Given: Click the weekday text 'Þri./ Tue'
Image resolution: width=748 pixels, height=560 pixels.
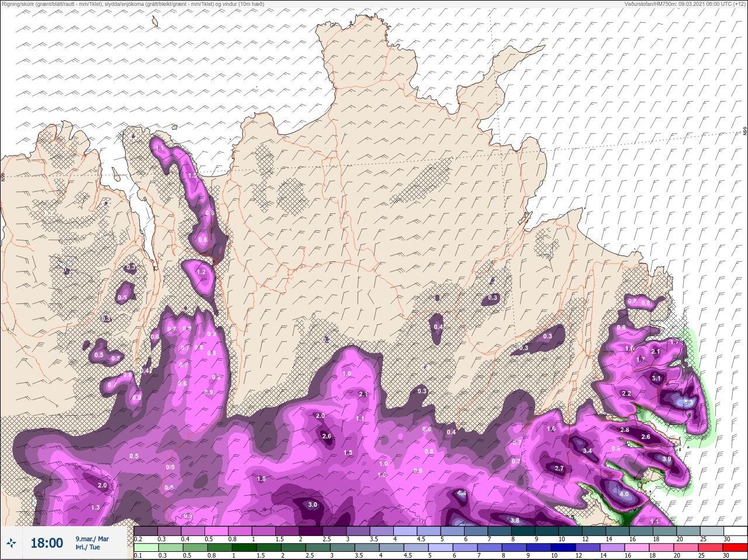Looking at the screenshot, I should [x=87, y=548].
